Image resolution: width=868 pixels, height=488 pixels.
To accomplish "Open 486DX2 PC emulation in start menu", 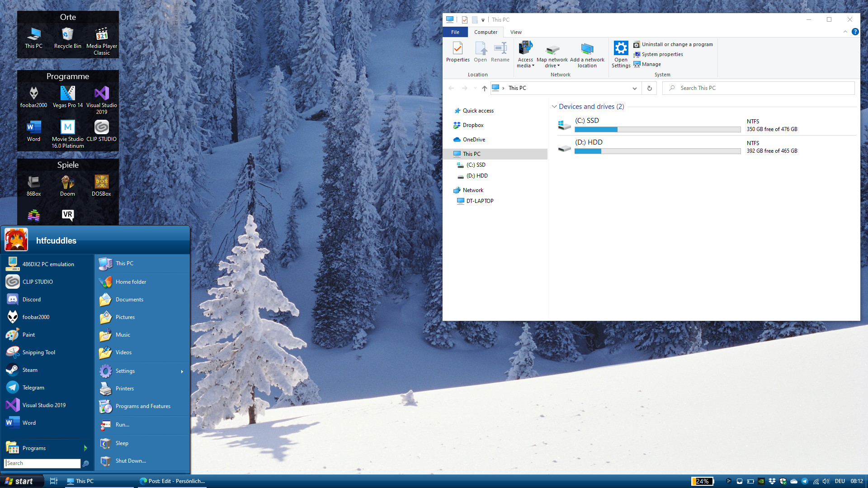I will (47, 264).
